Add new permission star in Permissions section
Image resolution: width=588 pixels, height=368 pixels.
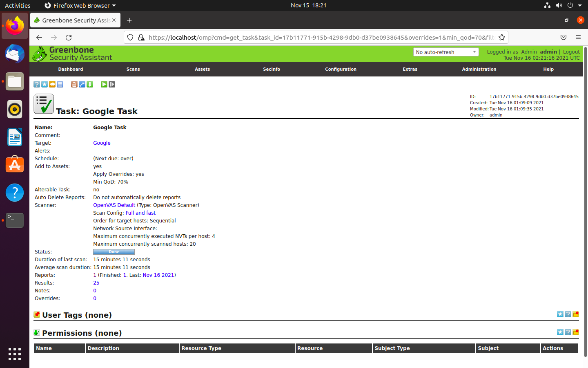[560, 332]
